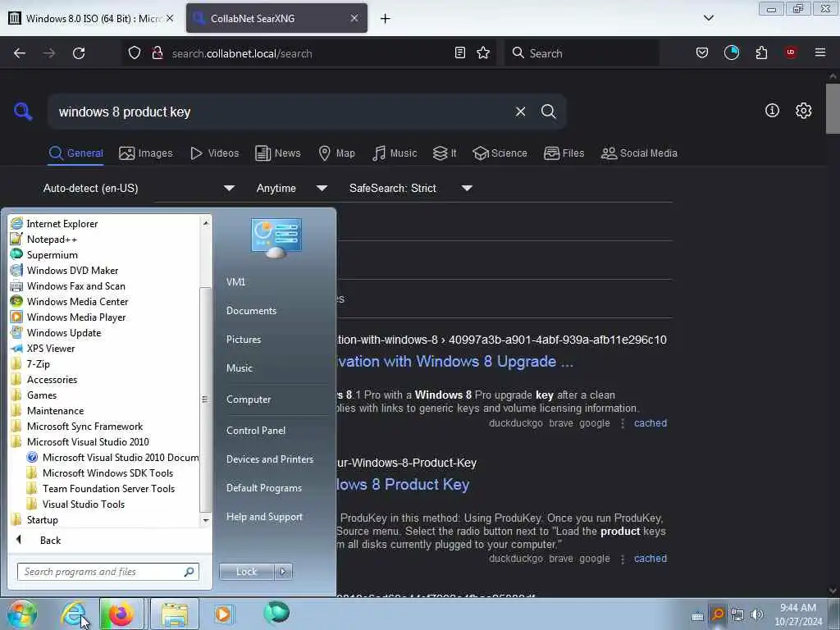Switch to the Videos search tab
The image size is (840, 630).
tap(214, 153)
